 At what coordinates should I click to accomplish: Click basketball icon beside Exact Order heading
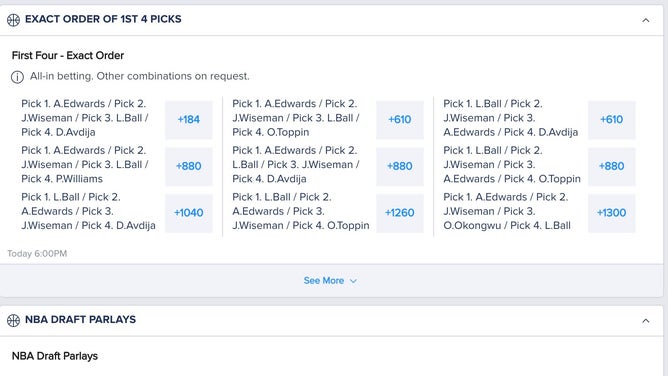(x=13, y=20)
